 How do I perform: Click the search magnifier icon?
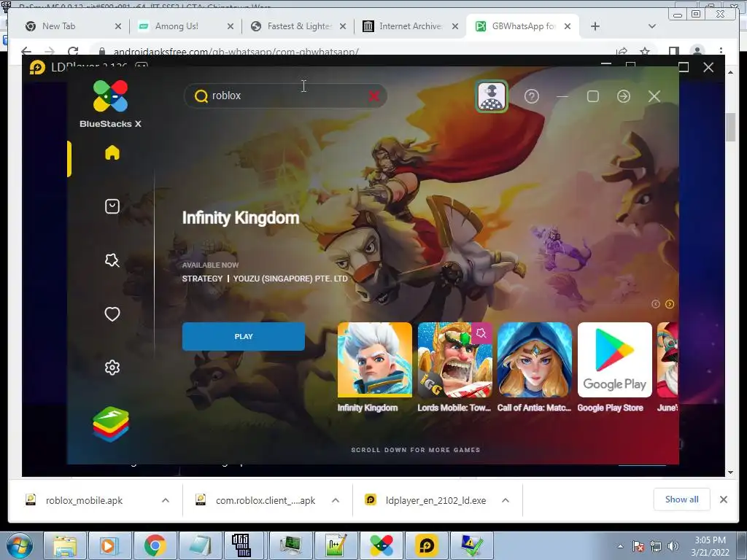click(201, 96)
